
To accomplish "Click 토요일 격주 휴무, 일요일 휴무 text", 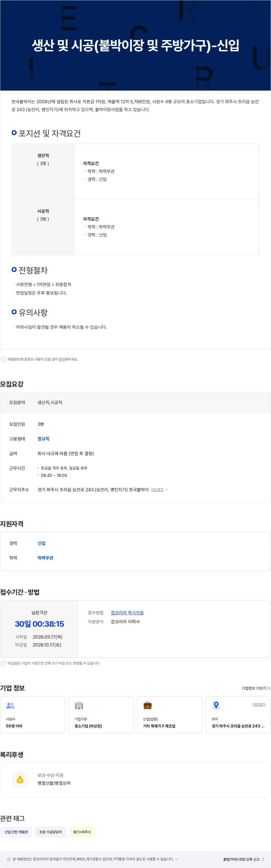I will 64,468.
